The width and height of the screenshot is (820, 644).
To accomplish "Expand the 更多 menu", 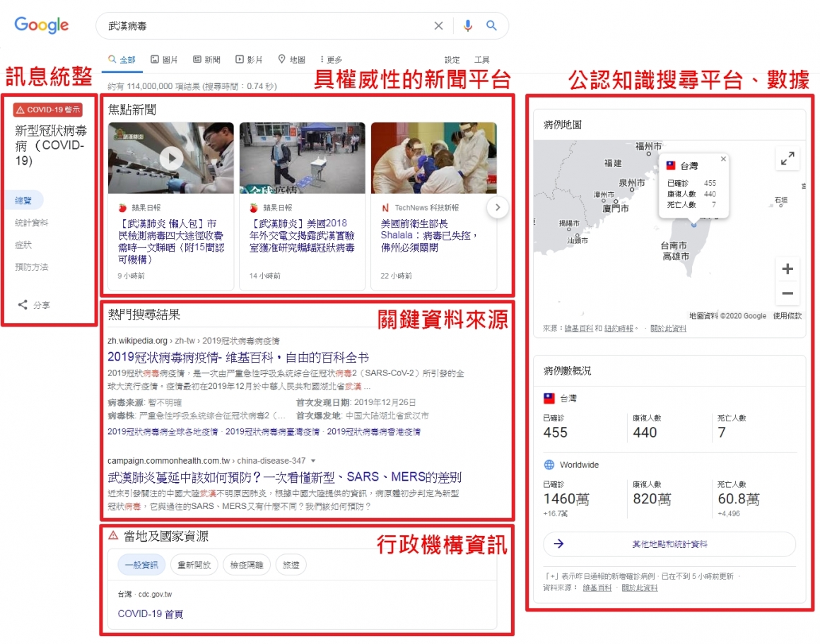I will tap(331, 59).
